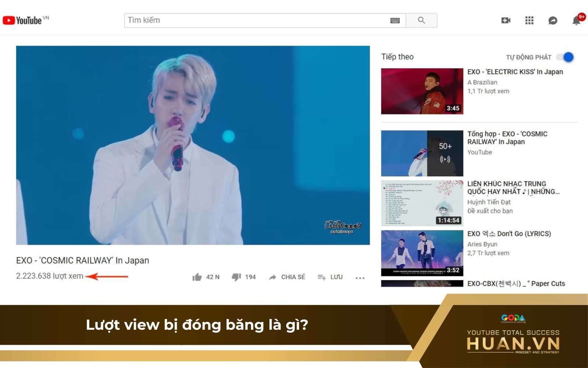Select the 2.223.638 lượt xem view count

pyautogui.click(x=50, y=276)
